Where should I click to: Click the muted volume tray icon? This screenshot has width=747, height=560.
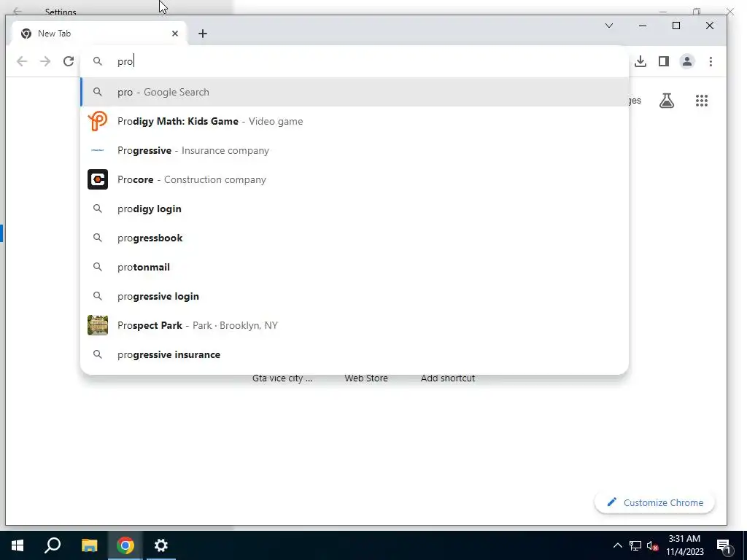(x=653, y=545)
